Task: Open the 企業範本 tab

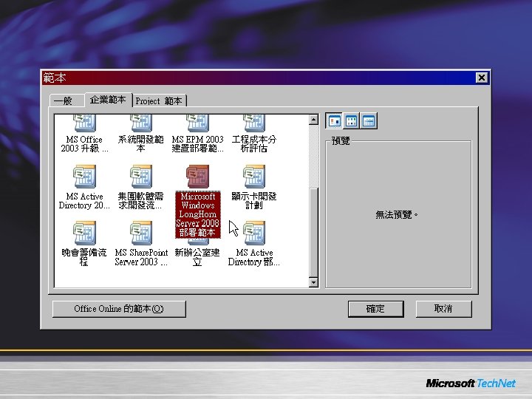Action: pyautogui.click(x=108, y=100)
